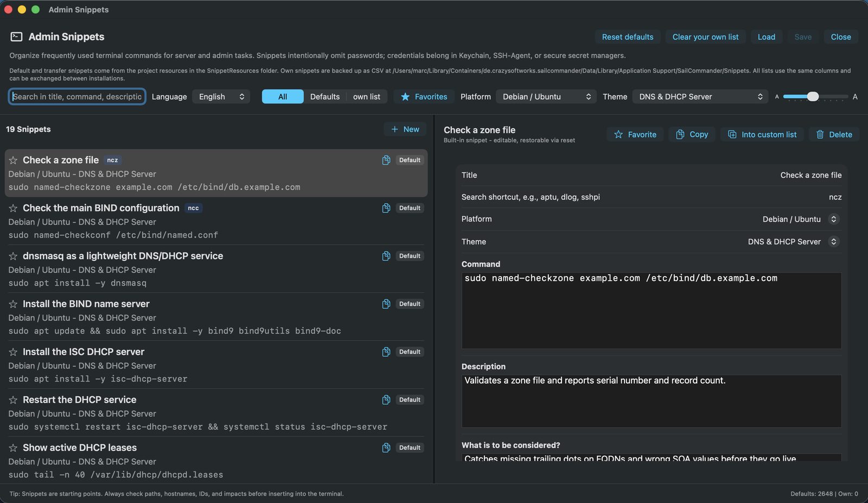This screenshot has height=503, width=868.
Task: Load a snippet list
Action: pyautogui.click(x=767, y=37)
